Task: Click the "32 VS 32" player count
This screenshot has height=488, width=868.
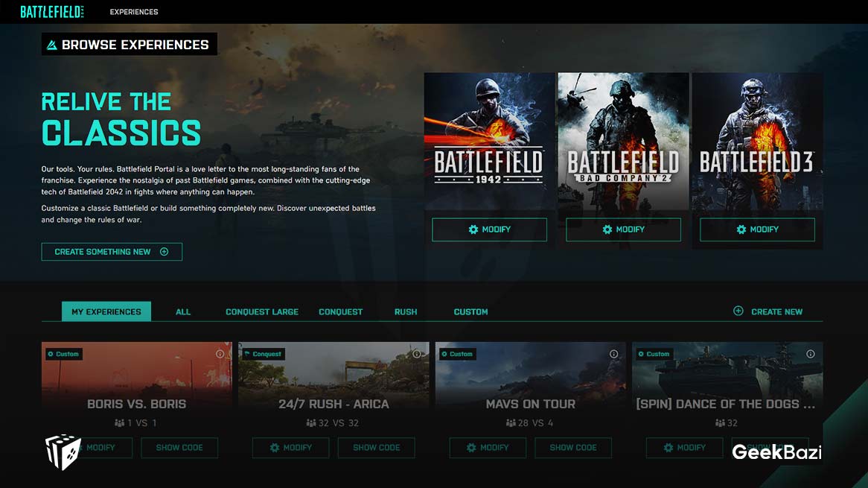Action: [x=333, y=423]
